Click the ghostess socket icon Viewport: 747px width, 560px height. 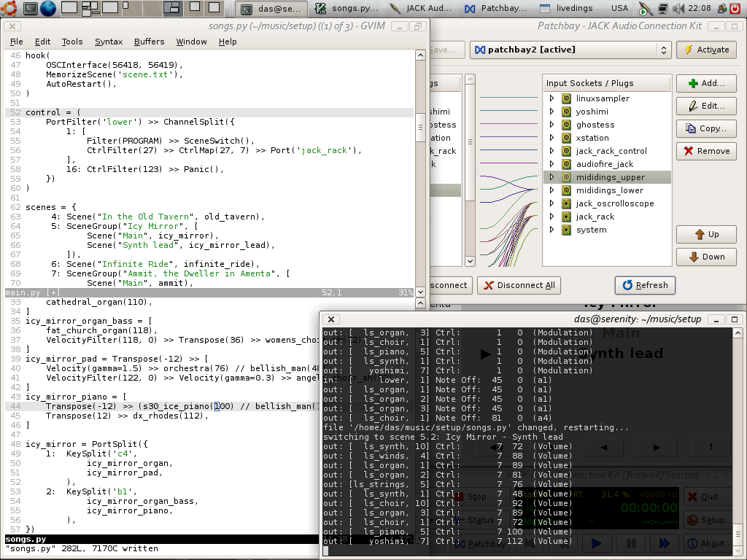(566, 125)
